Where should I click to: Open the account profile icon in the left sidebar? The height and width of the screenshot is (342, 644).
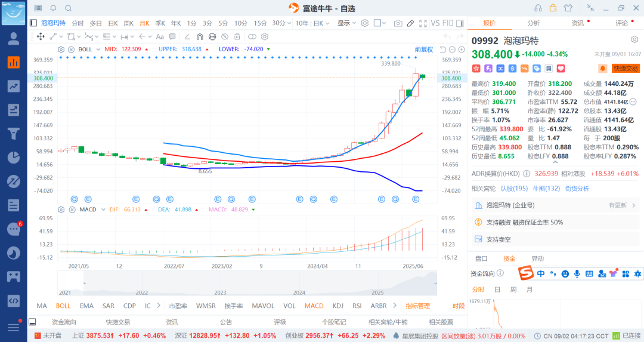[14, 38]
